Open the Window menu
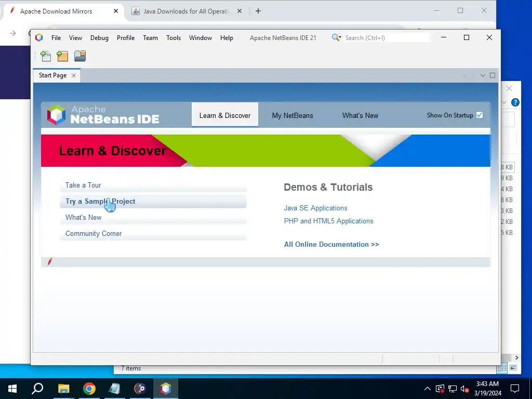Screen dimensions: 532x399 tap(201, 37)
